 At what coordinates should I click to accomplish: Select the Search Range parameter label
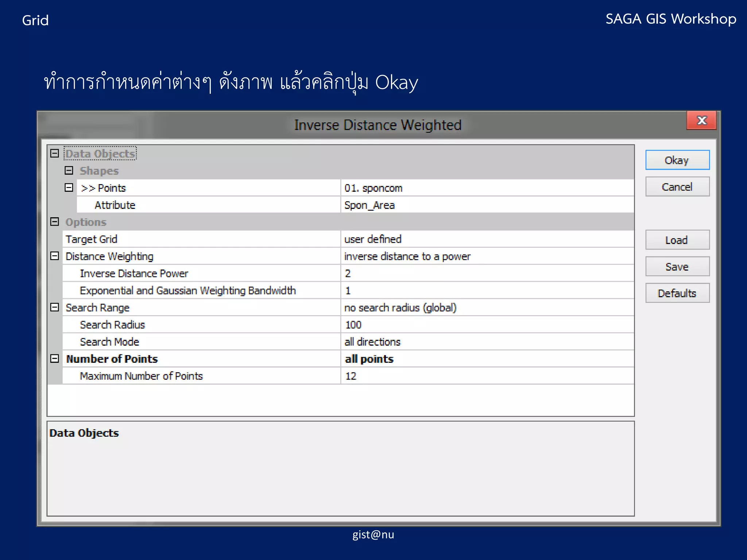point(97,308)
